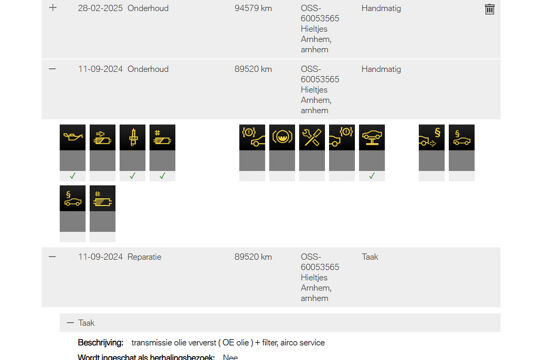540x360 pixels.
Task: Collapse the 11-09-2024 Onderhoud entry
Action: tap(52, 69)
